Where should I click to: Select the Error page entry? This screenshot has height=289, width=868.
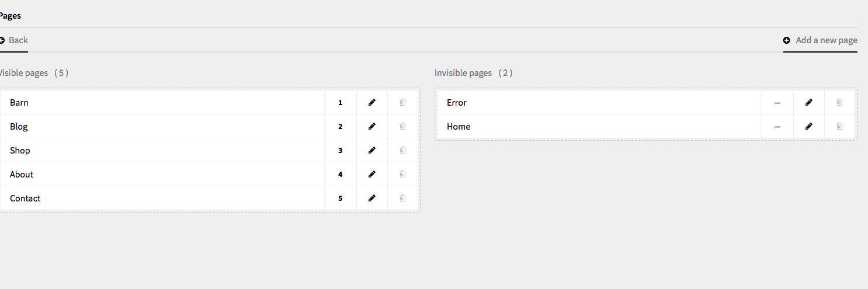click(x=457, y=102)
